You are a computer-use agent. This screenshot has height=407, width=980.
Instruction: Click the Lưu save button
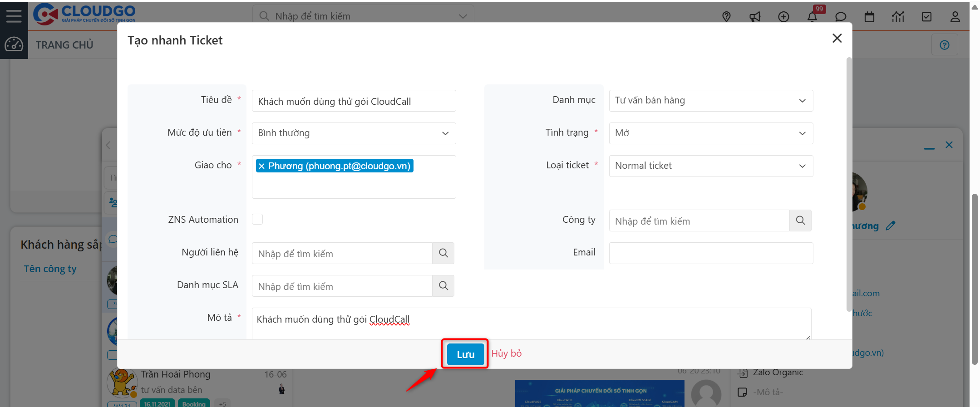point(465,354)
